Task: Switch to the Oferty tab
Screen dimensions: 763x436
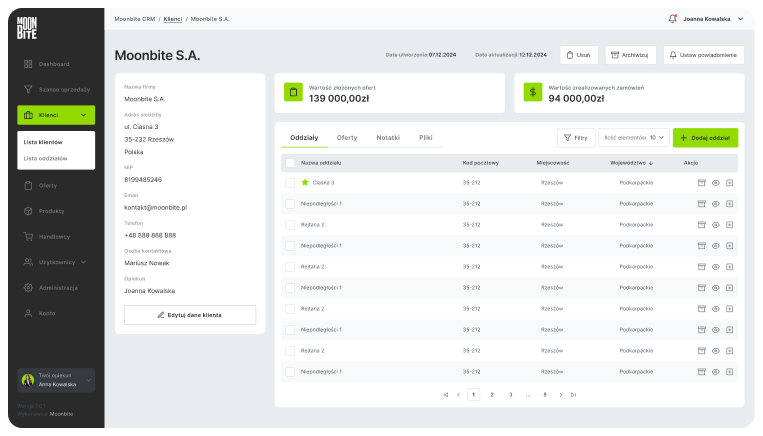Action: point(347,137)
